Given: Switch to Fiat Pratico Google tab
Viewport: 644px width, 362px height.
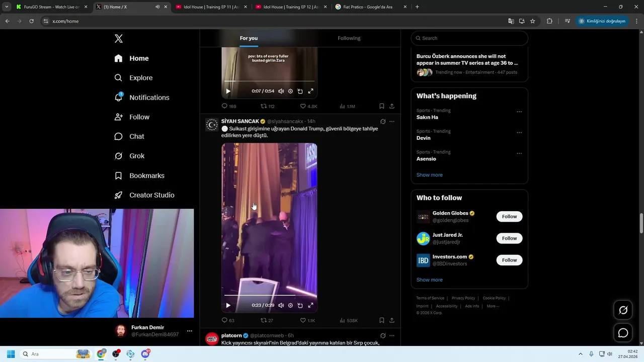Looking at the screenshot, I should coord(371,7).
